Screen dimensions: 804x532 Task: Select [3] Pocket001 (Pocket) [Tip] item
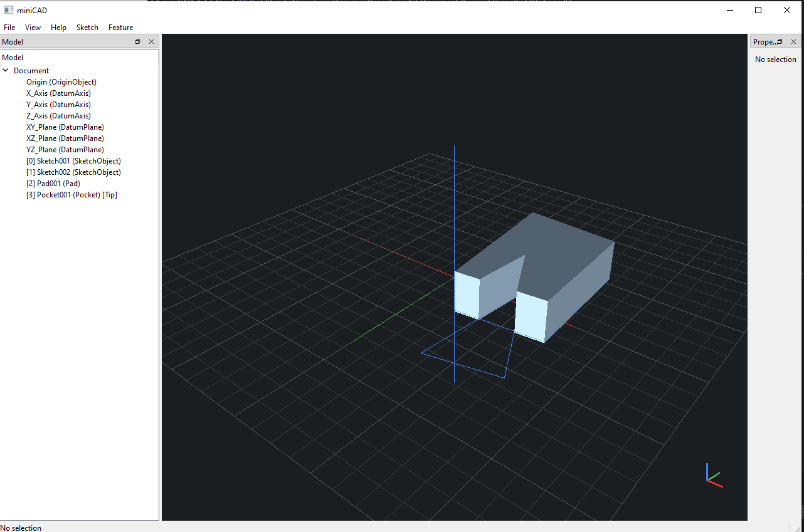click(x=71, y=195)
